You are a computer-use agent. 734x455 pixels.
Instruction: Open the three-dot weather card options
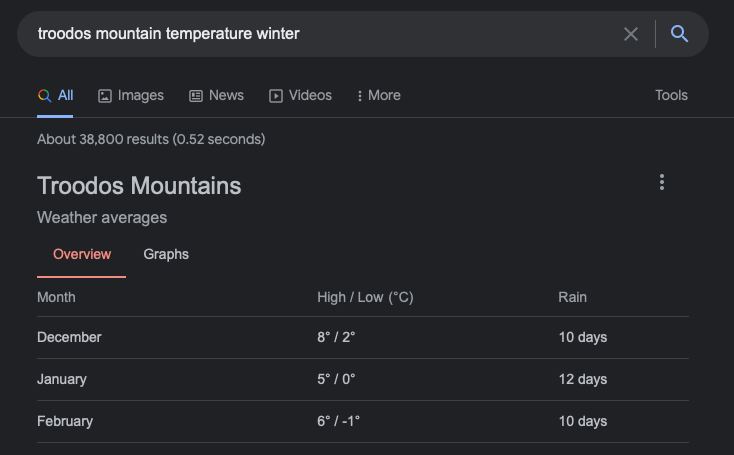661,182
